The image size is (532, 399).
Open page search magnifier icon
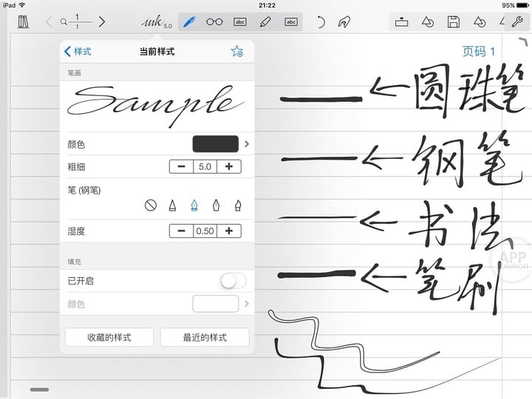point(64,22)
